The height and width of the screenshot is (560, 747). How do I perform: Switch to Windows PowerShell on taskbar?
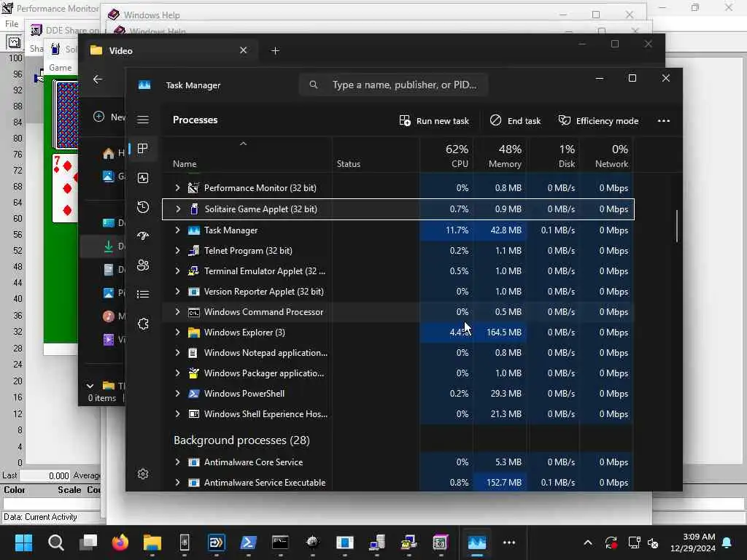pyautogui.click(x=248, y=542)
